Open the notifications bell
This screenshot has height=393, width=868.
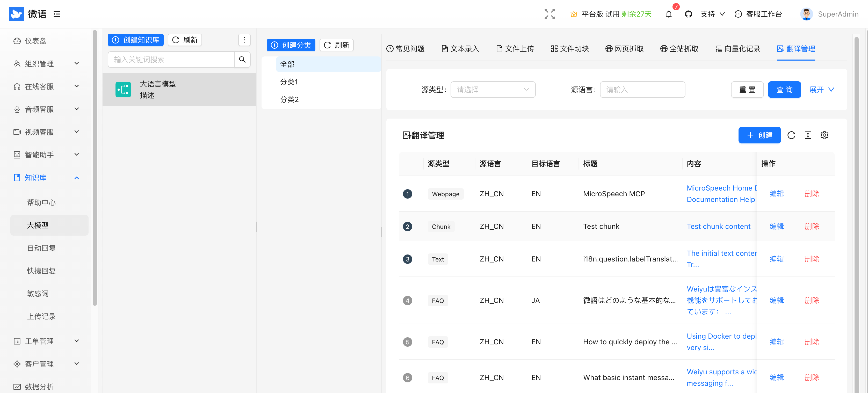click(669, 14)
